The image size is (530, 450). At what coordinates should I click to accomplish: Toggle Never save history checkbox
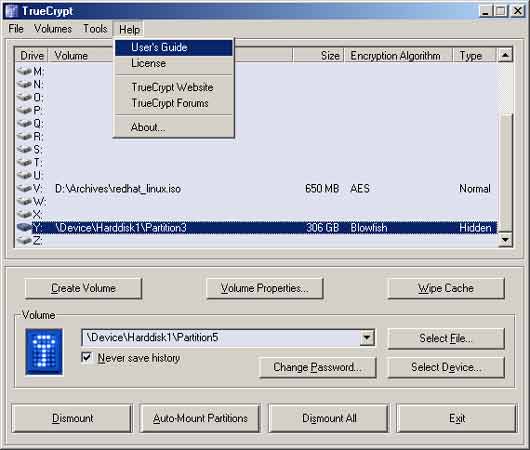pyautogui.click(x=87, y=357)
